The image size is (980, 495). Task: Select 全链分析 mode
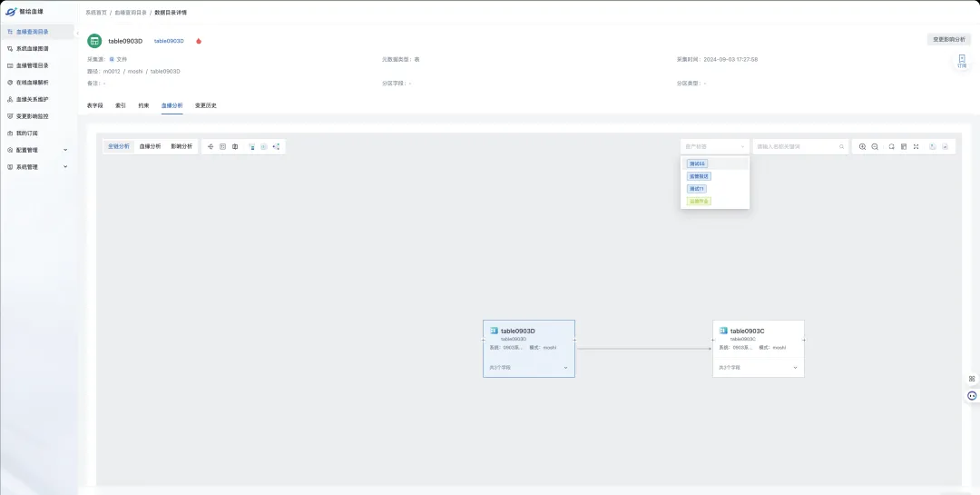119,146
